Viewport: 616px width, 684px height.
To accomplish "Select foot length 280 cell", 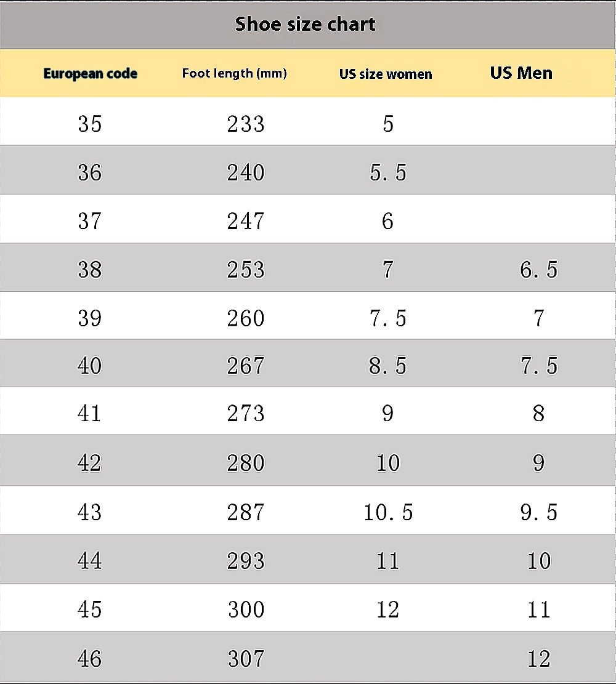I will (246, 463).
